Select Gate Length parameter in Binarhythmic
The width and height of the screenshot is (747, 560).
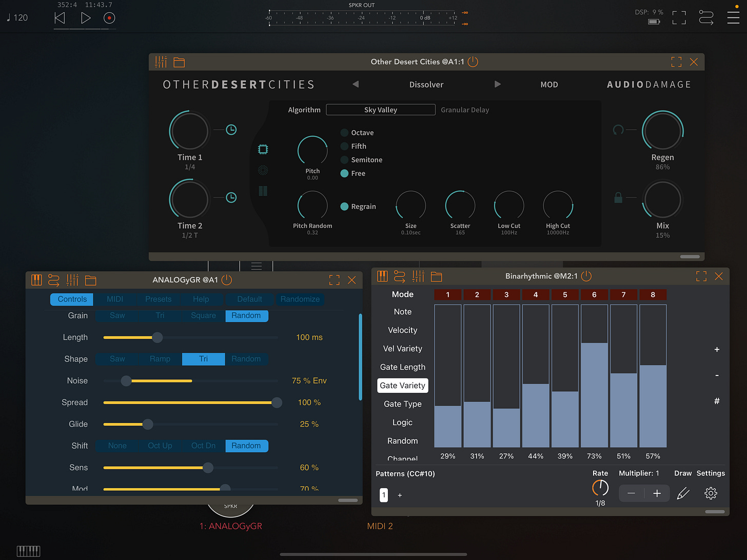point(403,367)
